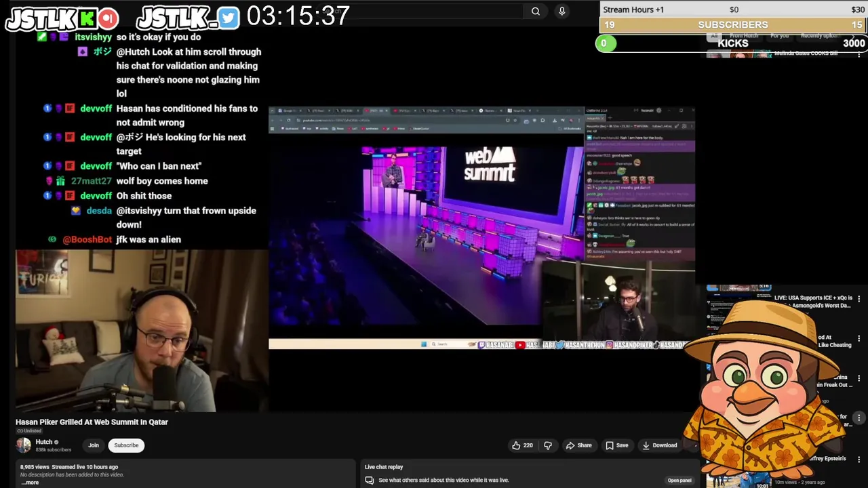Click the Unlisted badge
This screenshot has width=868, height=488.
(x=28, y=431)
